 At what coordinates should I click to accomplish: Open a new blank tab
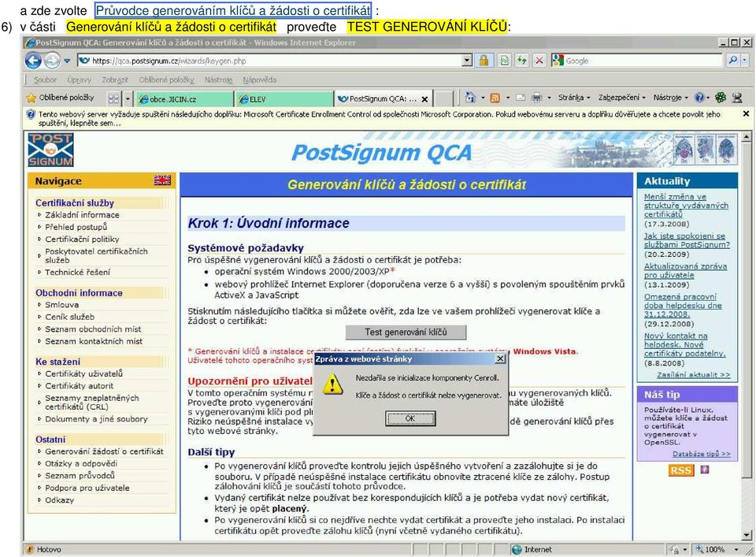tap(443, 98)
